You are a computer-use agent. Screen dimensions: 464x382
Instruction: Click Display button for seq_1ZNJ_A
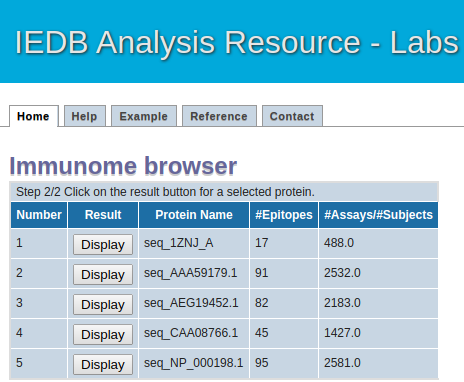tap(103, 244)
